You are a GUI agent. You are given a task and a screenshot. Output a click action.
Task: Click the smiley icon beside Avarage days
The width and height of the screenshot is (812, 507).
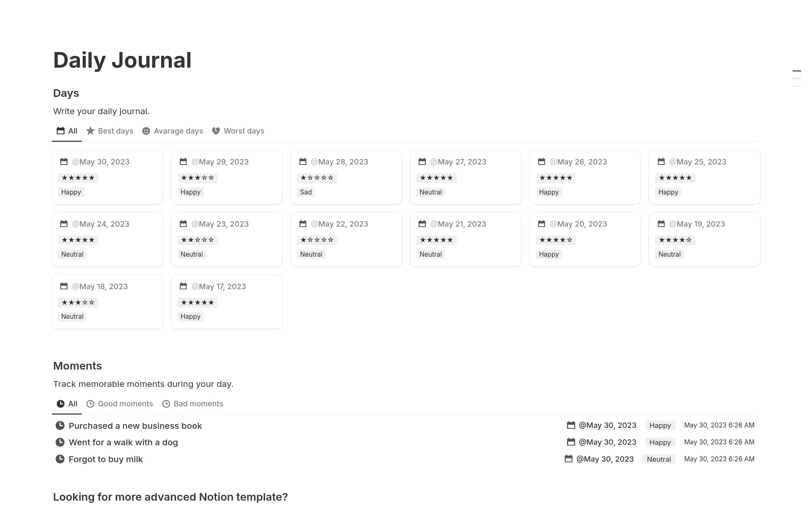[146, 131]
